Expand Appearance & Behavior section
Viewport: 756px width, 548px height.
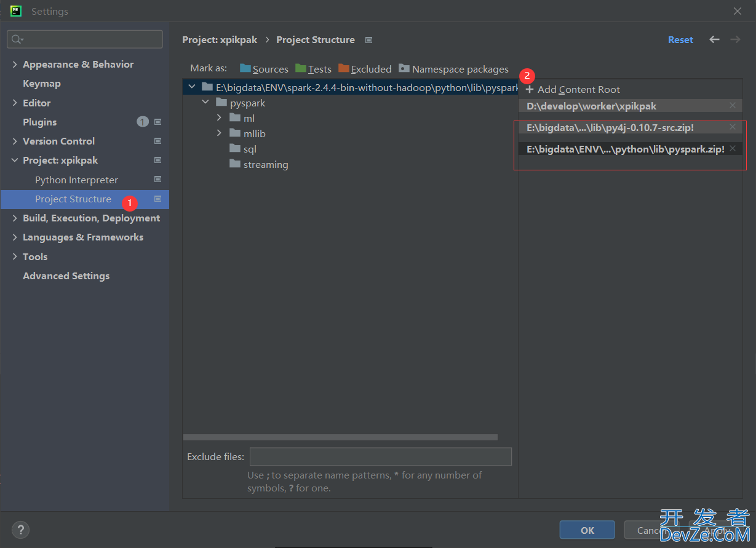point(15,64)
